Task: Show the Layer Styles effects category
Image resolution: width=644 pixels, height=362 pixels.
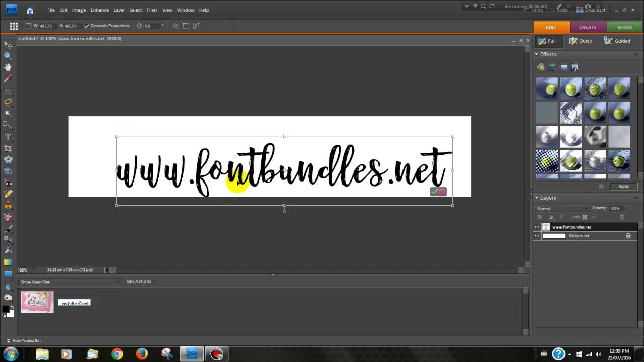Action: coord(552,67)
